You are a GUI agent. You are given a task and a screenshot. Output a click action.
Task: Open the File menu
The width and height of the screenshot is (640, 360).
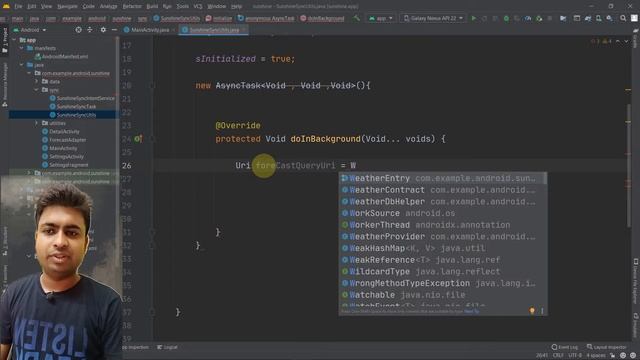(x=18, y=7)
